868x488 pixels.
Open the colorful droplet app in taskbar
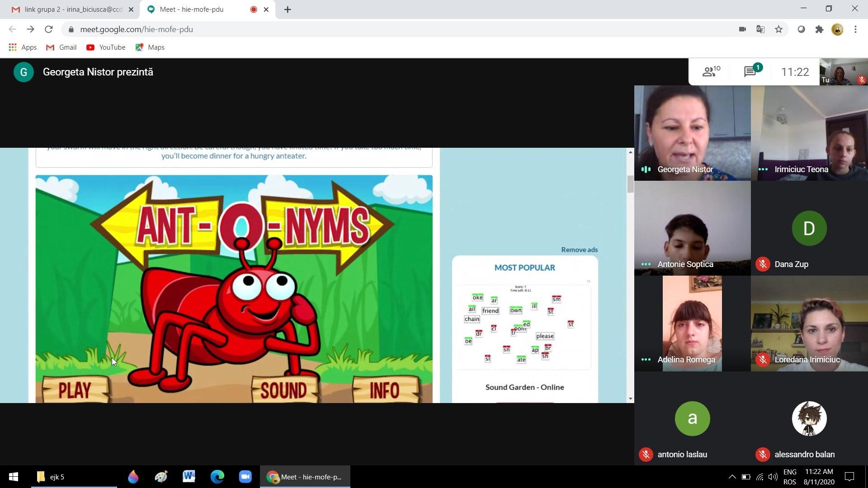[133, 477]
